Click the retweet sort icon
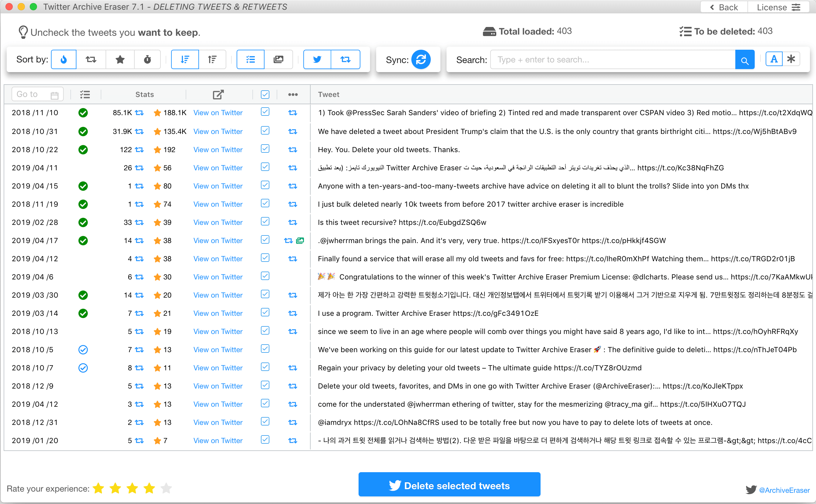Screen dimensions: 816x504 90,59
